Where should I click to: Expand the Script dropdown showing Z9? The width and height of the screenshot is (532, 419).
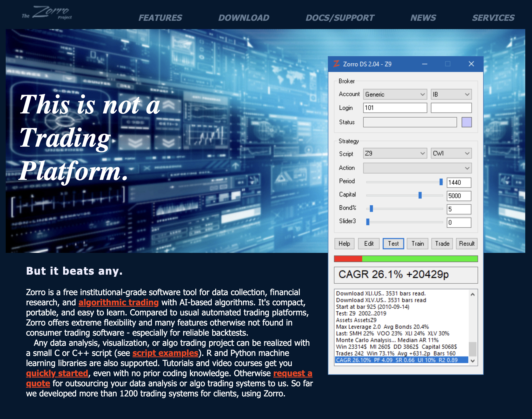(x=395, y=153)
